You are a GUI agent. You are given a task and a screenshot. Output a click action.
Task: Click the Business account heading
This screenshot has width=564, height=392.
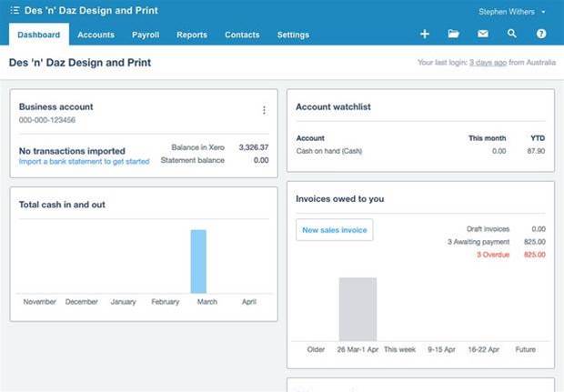coord(56,106)
